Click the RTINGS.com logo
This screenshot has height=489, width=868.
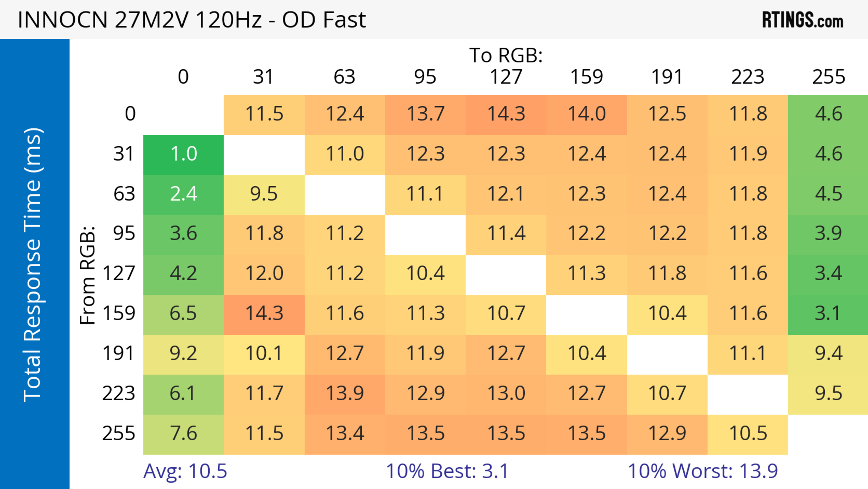(803, 20)
